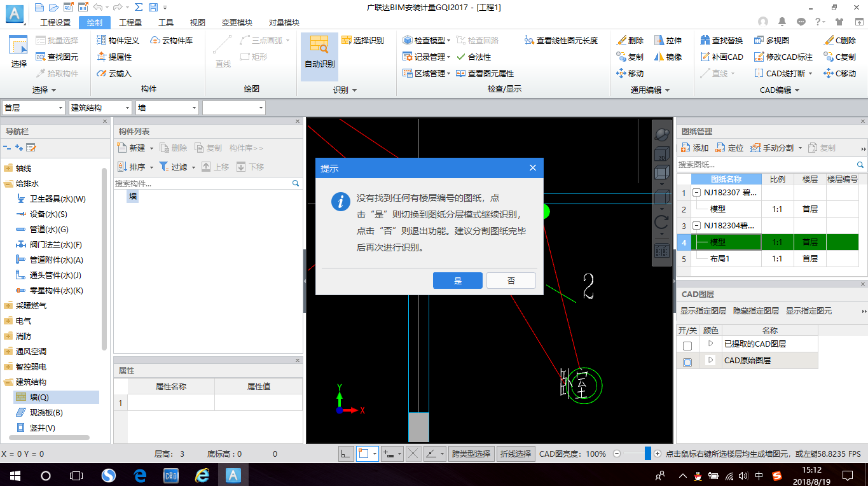The height and width of the screenshot is (486, 868).
Task: Click 修改CAD标注 tool
Action: coord(783,57)
